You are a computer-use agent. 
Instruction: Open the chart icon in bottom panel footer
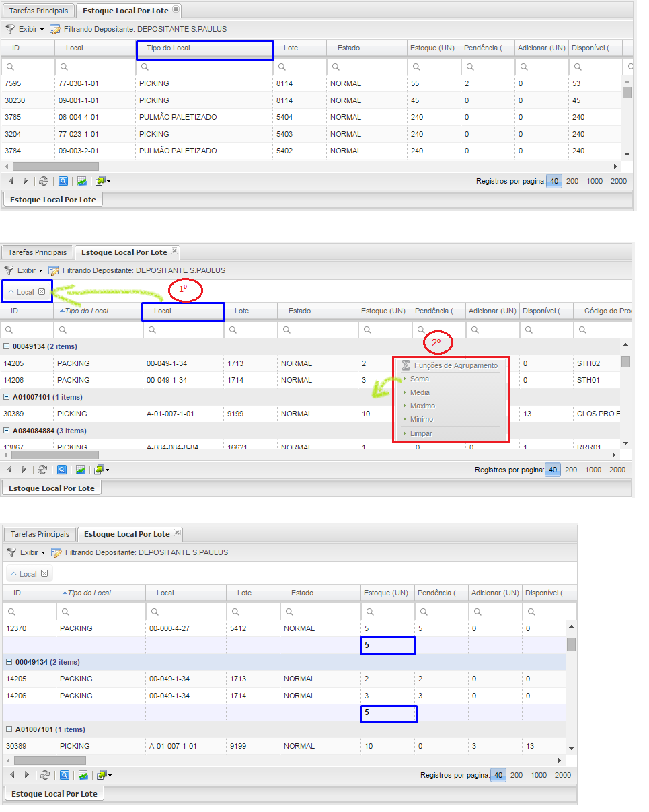[83, 775]
